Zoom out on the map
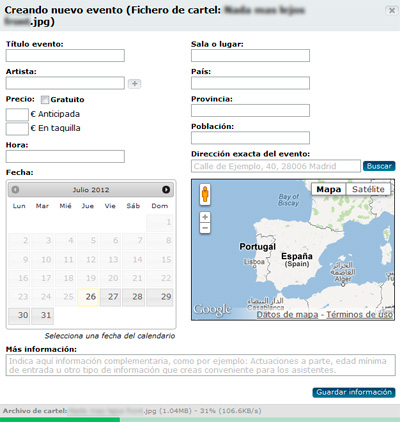Viewport: 400px width, 422px height. pyautogui.click(x=205, y=228)
